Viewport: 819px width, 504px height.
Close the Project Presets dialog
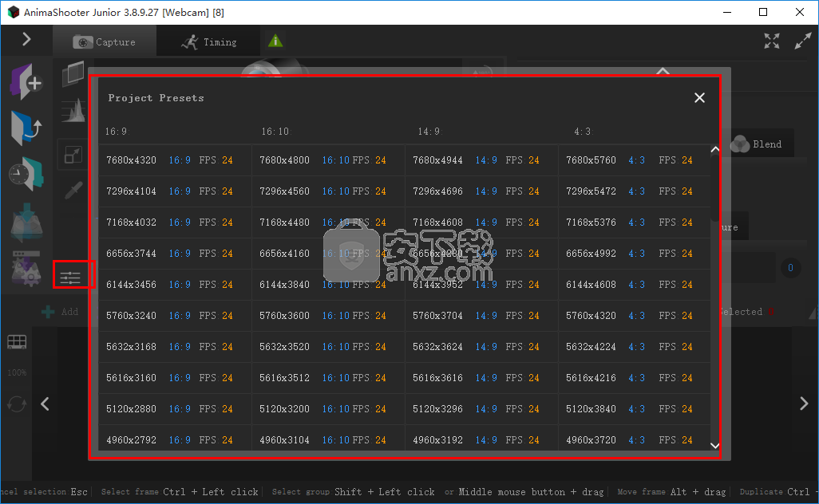tap(699, 97)
